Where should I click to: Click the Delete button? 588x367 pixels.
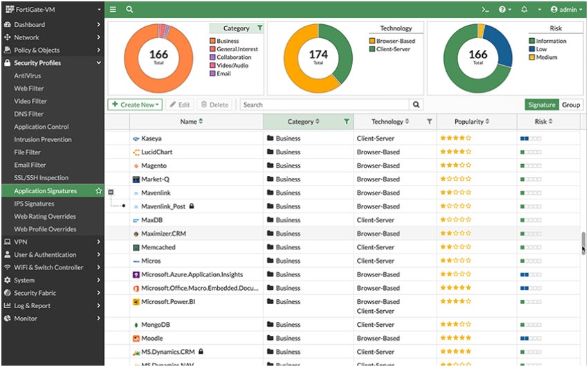point(214,105)
